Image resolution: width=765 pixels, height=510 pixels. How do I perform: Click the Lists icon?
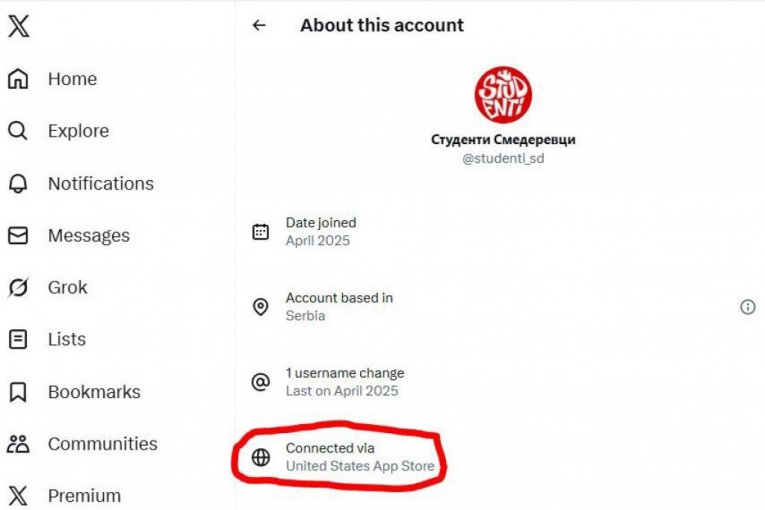click(x=18, y=340)
